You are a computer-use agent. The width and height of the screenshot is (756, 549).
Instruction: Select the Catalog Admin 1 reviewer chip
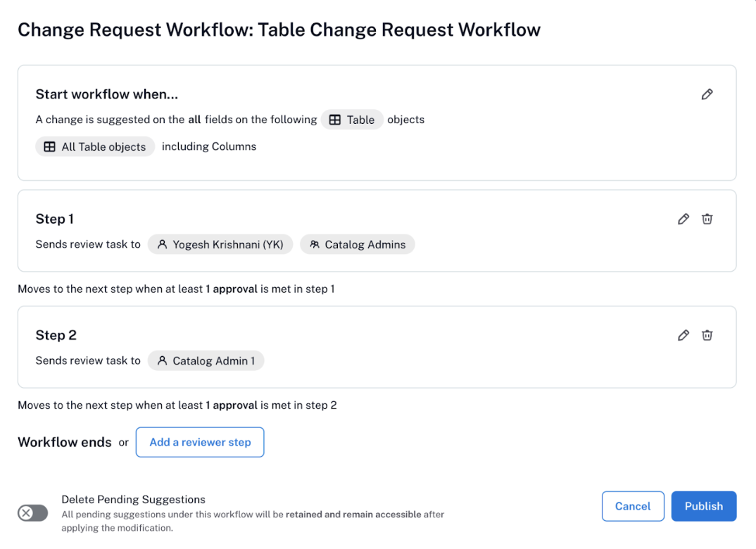coord(206,360)
